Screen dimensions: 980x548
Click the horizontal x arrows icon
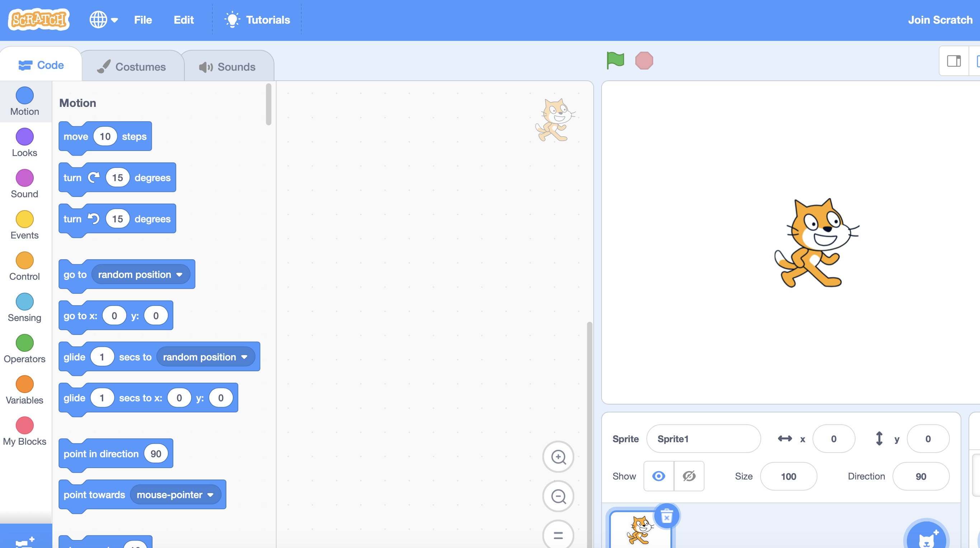tap(785, 439)
